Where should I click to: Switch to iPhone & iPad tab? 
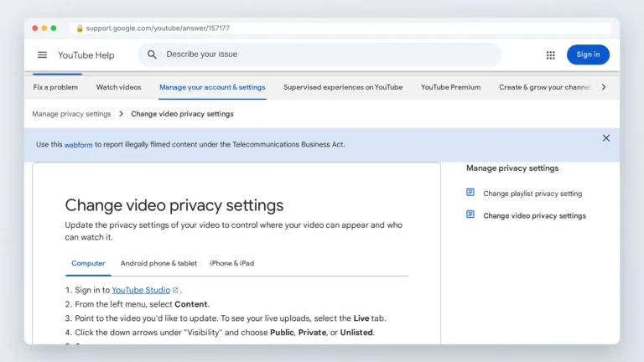click(232, 263)
